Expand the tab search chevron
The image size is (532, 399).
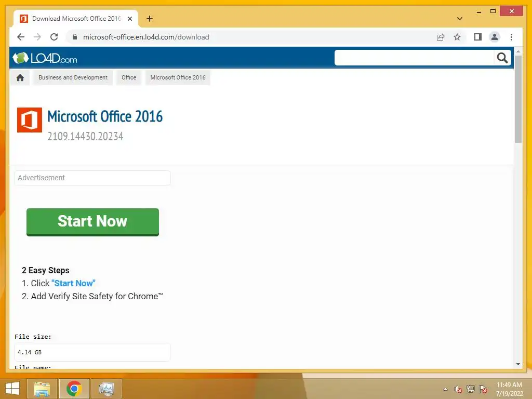pos(459,19)
